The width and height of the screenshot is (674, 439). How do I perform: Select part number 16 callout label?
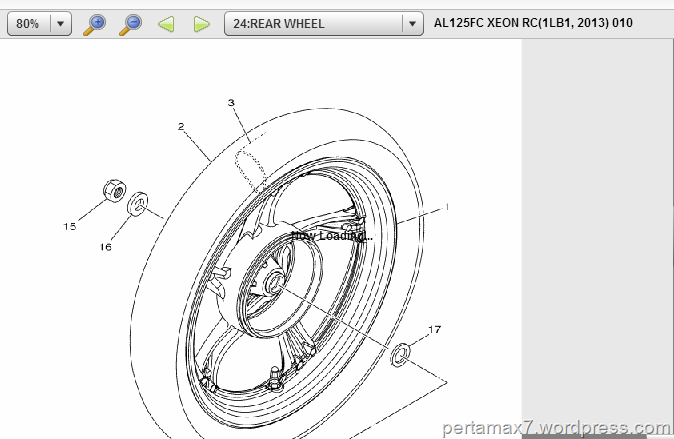(x=106, y=246)
